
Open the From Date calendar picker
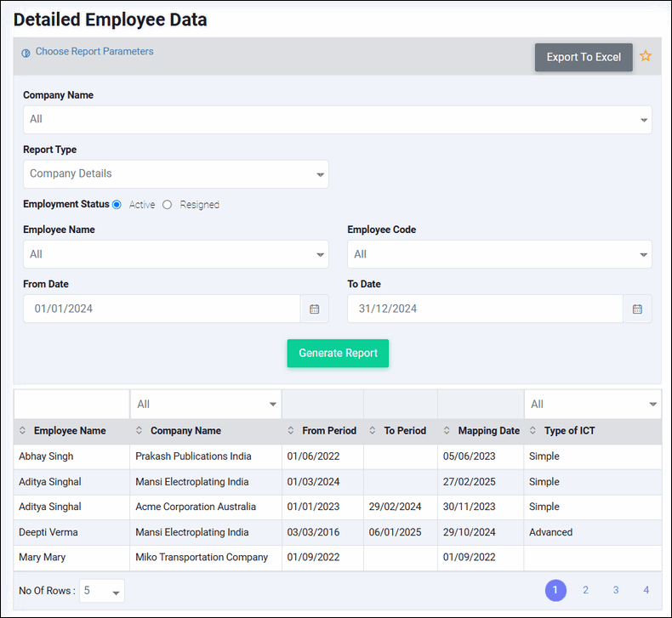[315, 309]
